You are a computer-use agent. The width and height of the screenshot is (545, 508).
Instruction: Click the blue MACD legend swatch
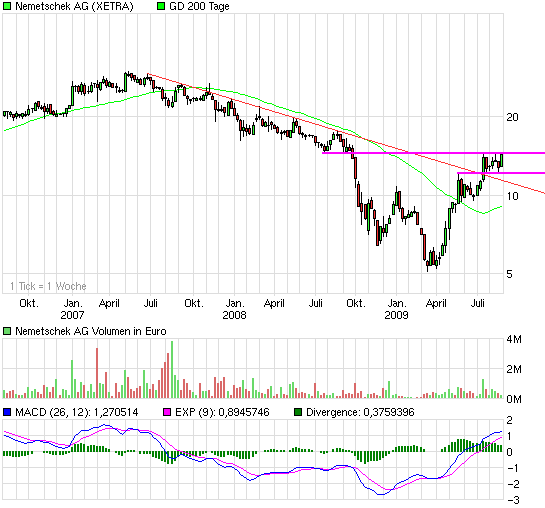(7, 412)
